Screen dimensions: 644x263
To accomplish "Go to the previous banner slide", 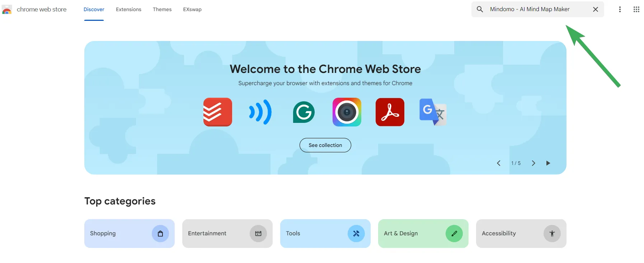I will click(499, 163).
